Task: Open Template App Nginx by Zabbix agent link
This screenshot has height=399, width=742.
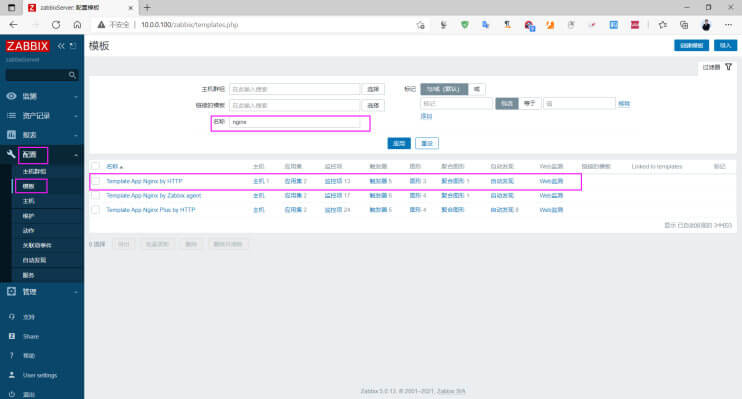Action: click(153, 195)
